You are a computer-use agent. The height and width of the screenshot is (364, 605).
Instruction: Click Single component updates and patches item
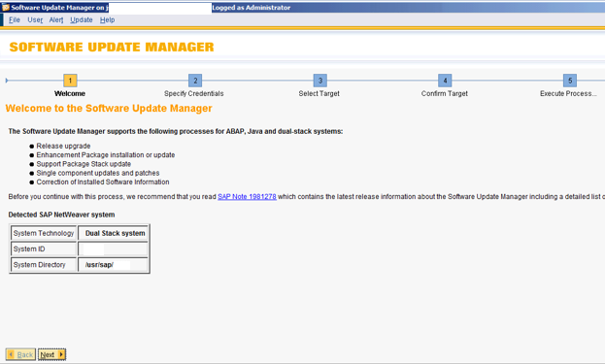(x=98, y=173)
